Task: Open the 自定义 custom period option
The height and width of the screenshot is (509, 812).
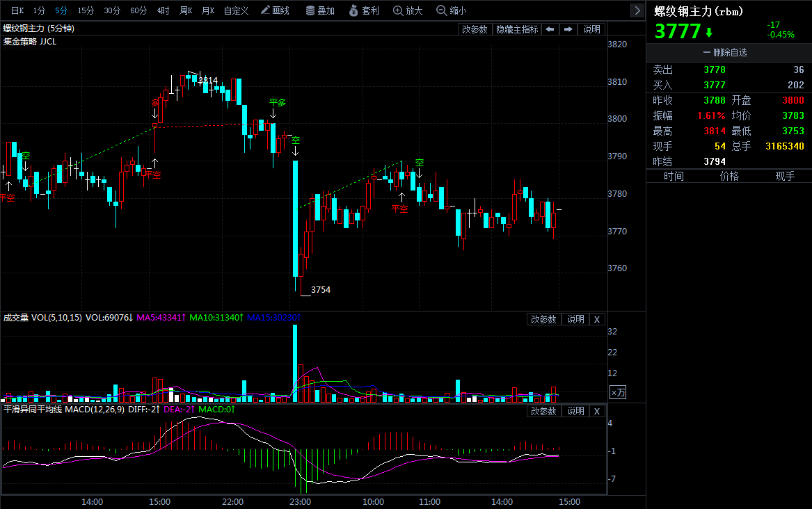Action: tap(236, 10)
